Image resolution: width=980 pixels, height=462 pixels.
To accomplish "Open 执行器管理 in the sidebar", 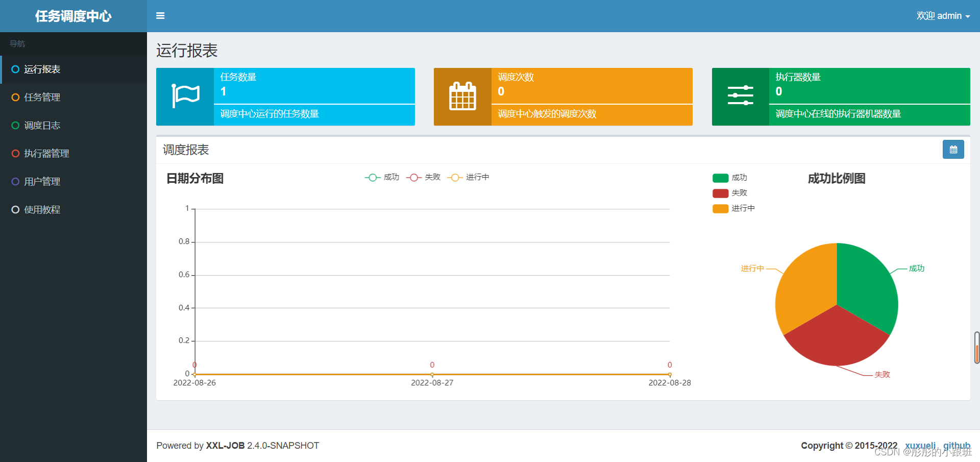I will 73,154.
